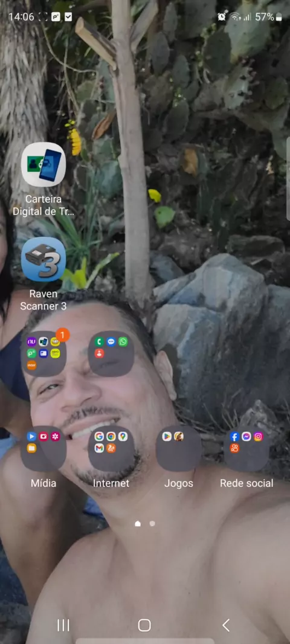Open the Jogos folder

click(179, 448)
